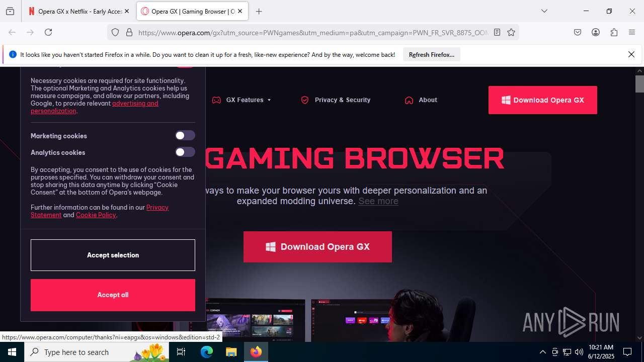The height and width of the screenshot is (362, 644).
Task: Click scrollbar down arrow
Action: (x=639, y=338)
